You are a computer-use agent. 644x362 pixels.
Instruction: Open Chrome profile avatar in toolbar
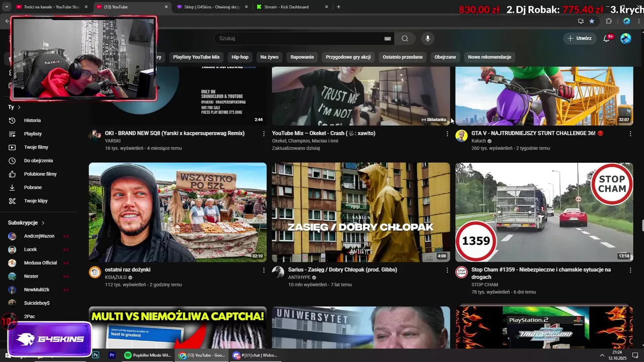(x=626, y=21)
